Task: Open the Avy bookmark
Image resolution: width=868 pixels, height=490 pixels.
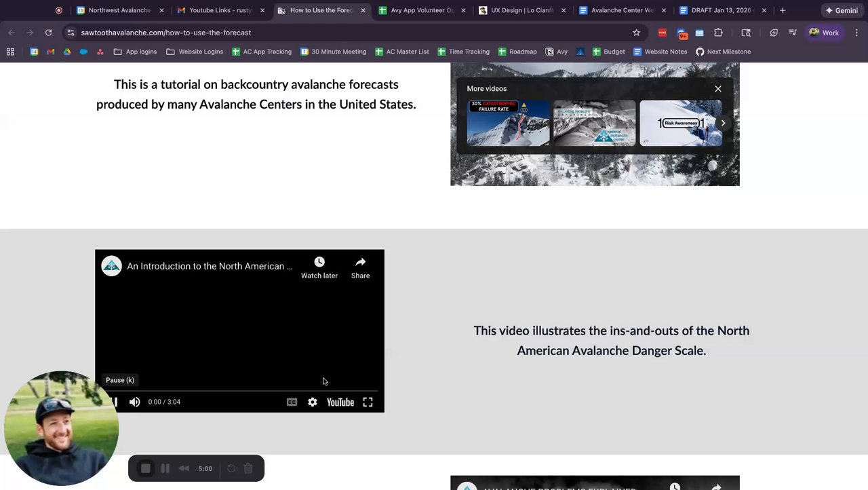Action: (557, 52)
